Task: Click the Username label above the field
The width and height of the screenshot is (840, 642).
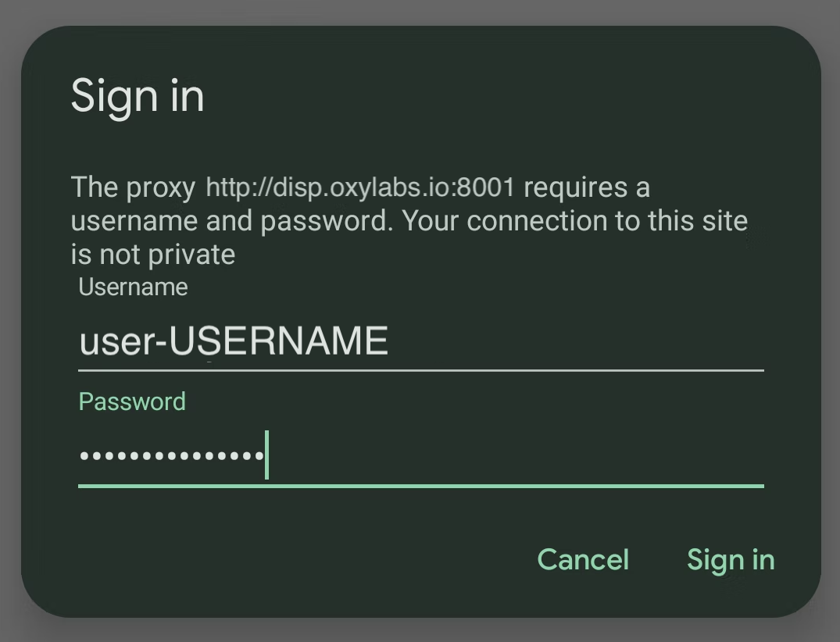Action: (132, 287)
